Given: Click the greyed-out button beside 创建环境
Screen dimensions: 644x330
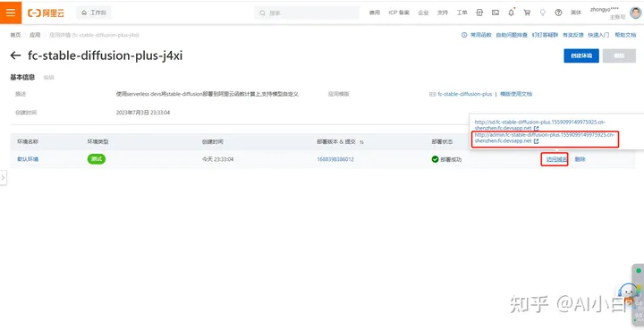Looking at the screenshot, I should [619, 55].
